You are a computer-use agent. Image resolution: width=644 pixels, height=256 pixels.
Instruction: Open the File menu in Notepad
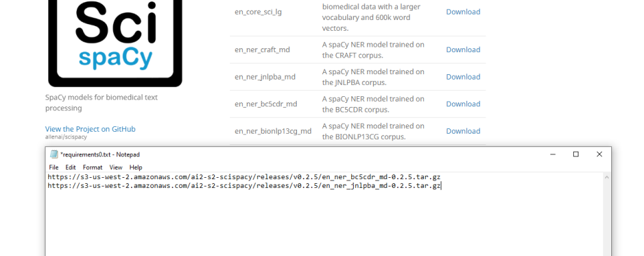pyautogui.click(x=53, y=167)
